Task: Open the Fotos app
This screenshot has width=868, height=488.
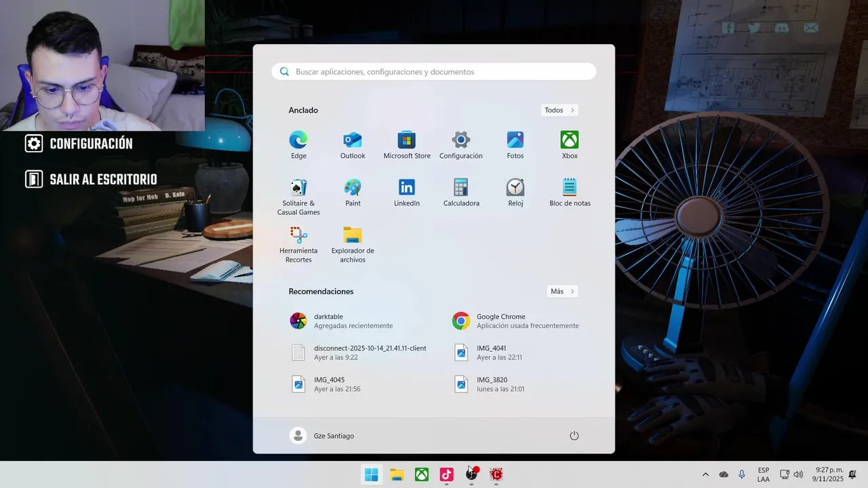Action: 515,145
